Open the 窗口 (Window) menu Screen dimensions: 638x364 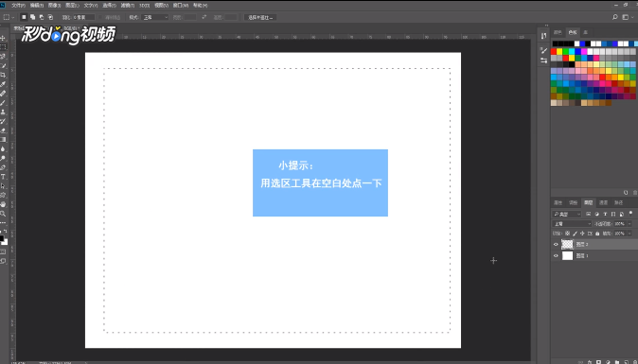coord(180,6)
